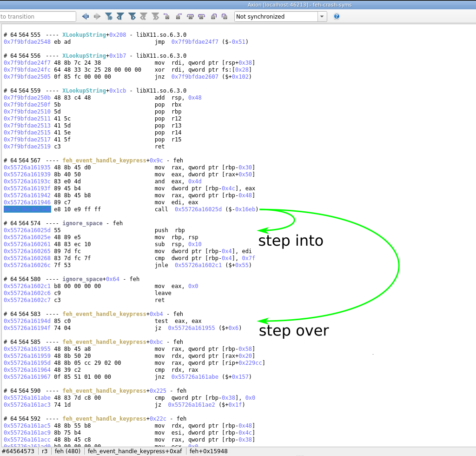Viewport: 476px width, 456px height.
Task: Click the last greyed-out filter icon
Action: (x=155, y=16)
